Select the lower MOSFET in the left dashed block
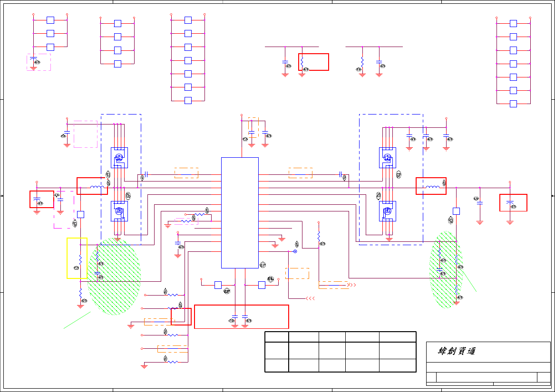Image resolution: width=555 pixels, height=392 pixels. point(119,211)
